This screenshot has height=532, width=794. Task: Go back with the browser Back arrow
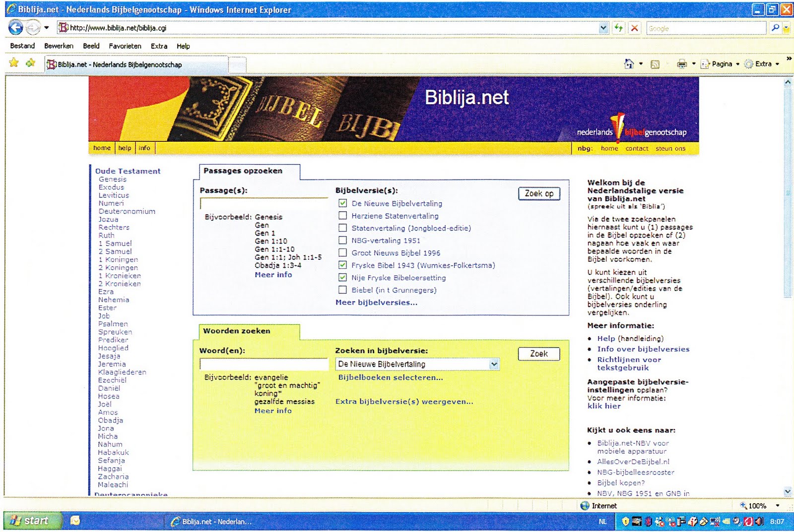click(x=15, y=27)
